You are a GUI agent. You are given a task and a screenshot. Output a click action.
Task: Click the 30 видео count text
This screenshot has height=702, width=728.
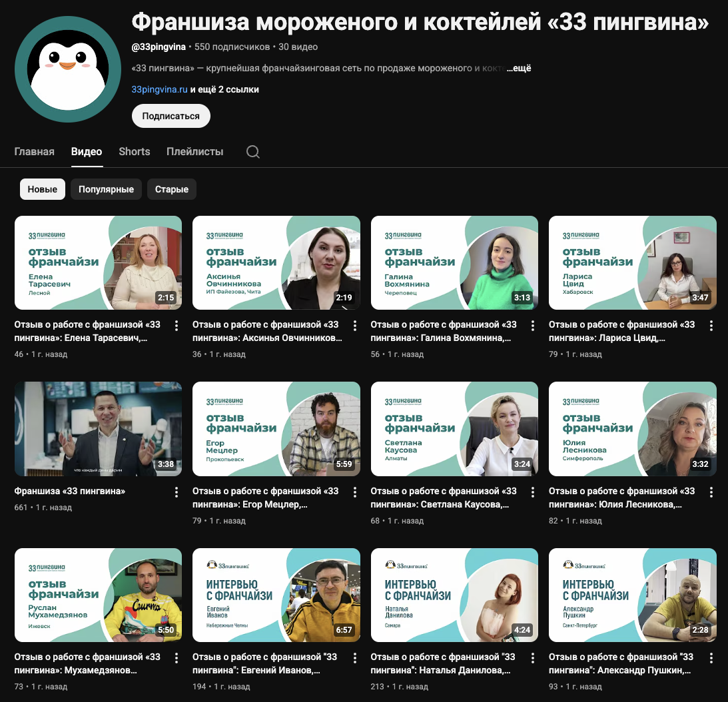tap(298, 47)
